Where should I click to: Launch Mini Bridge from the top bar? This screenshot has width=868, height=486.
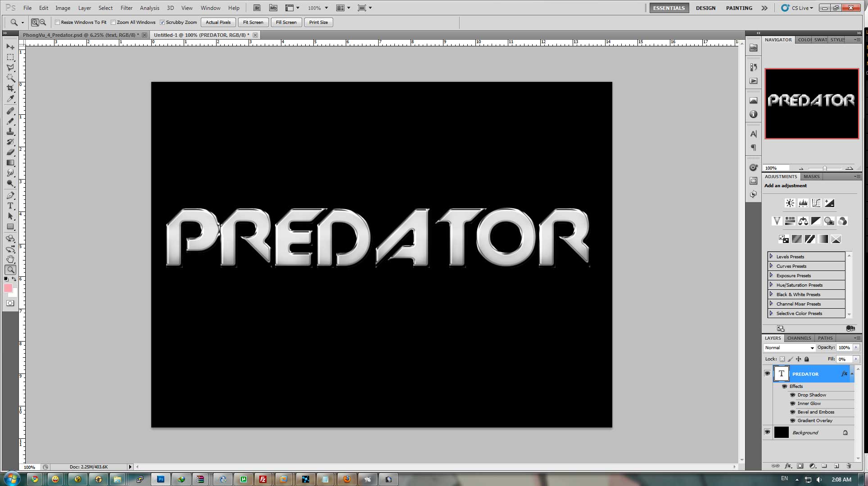(273, 8)
